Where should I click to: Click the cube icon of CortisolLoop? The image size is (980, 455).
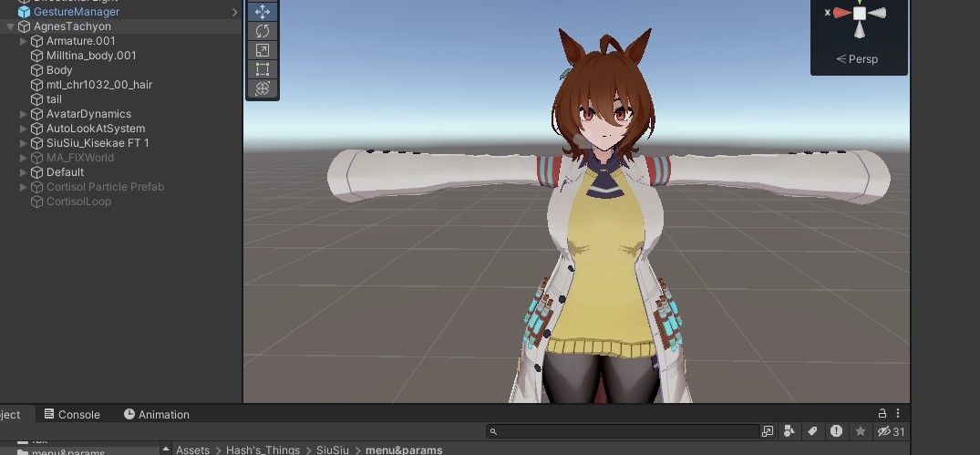click(x=36, y=202)
